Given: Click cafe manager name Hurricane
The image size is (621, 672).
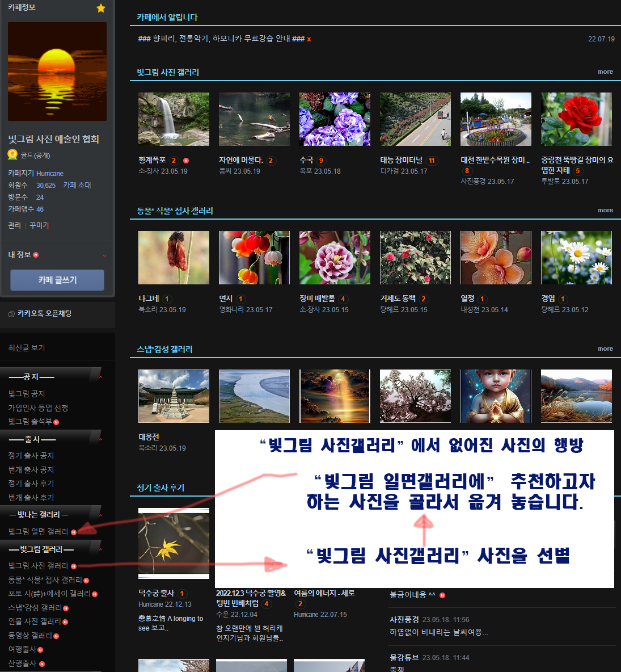Looking at the screenshot, I should (50, 174).
